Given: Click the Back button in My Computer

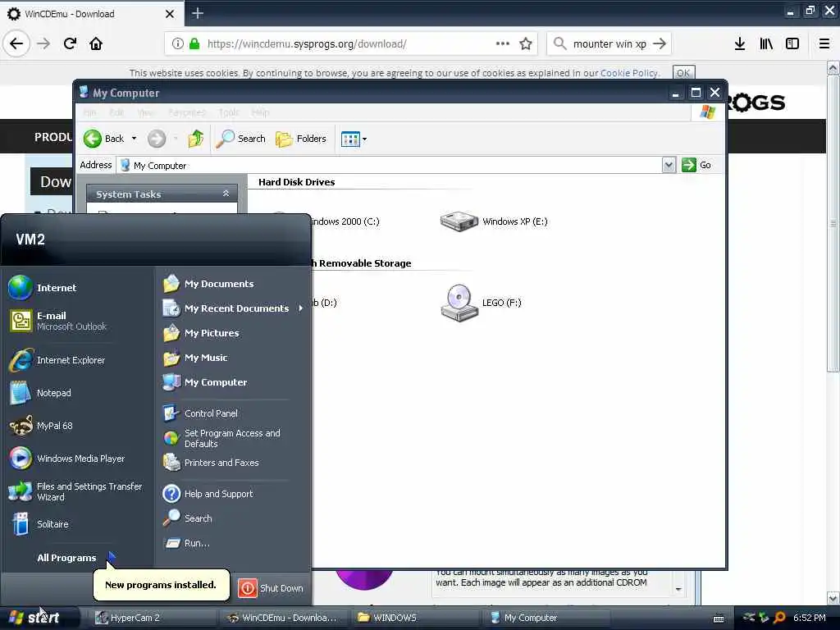Looking at the screenshot, I should tap(104, 139).
